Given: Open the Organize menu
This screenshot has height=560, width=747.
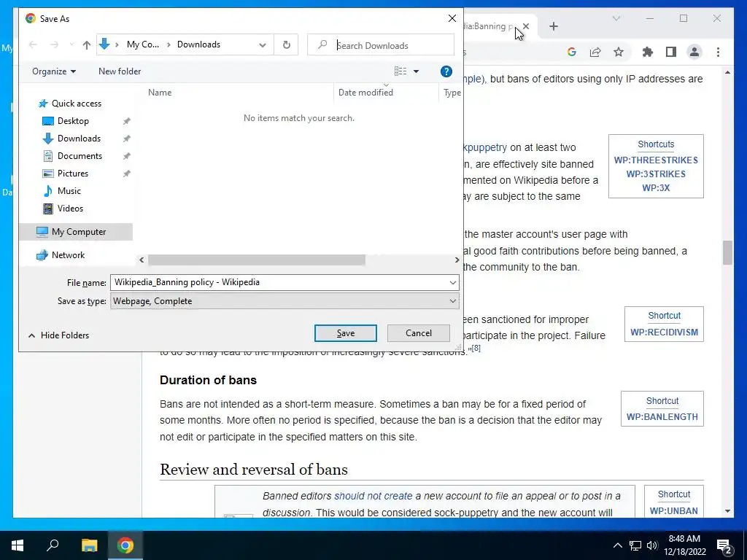Looking at the screenshot, I should click(x=54, y=71).
